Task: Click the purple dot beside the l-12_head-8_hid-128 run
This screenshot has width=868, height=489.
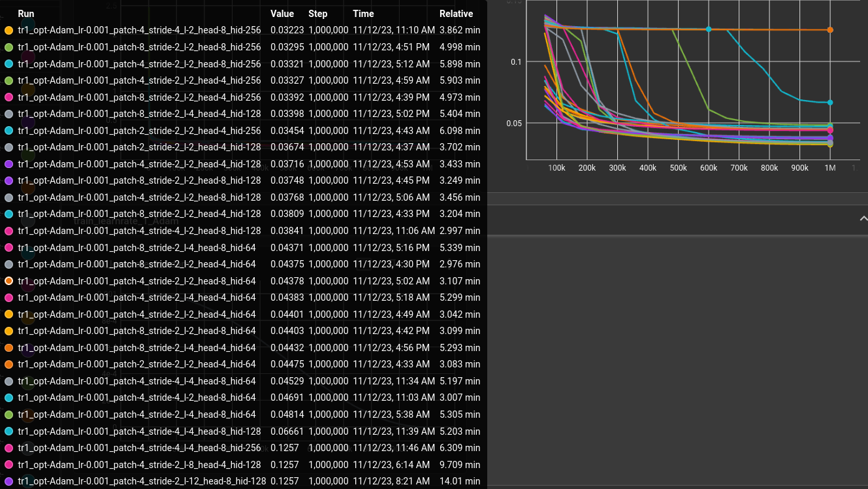Action: pos(8,481)
